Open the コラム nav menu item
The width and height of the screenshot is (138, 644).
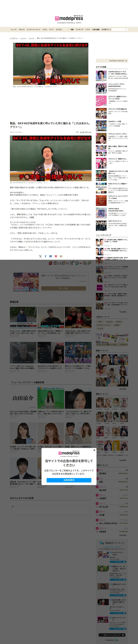click(x=45, y=30)
